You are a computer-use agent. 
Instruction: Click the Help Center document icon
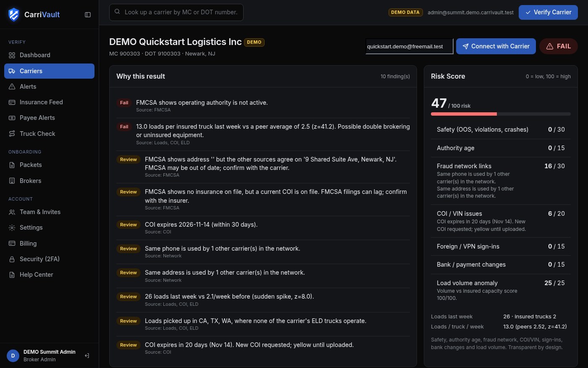tap(12, 275)
